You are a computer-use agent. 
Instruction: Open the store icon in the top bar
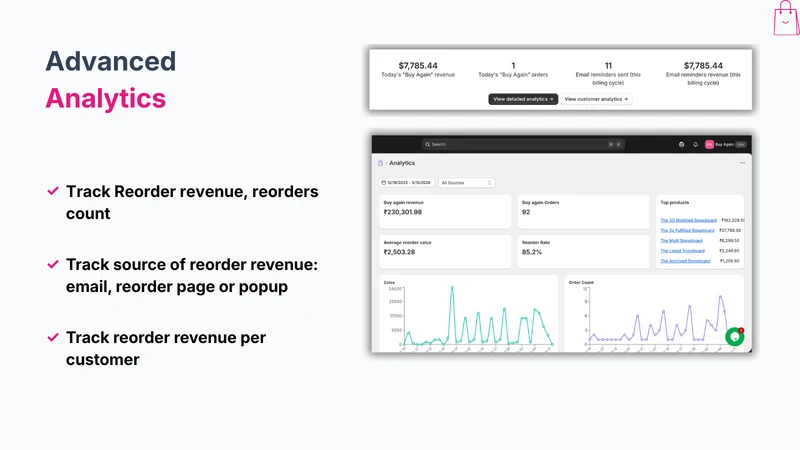pyautogui.click(x=681, y=144)
